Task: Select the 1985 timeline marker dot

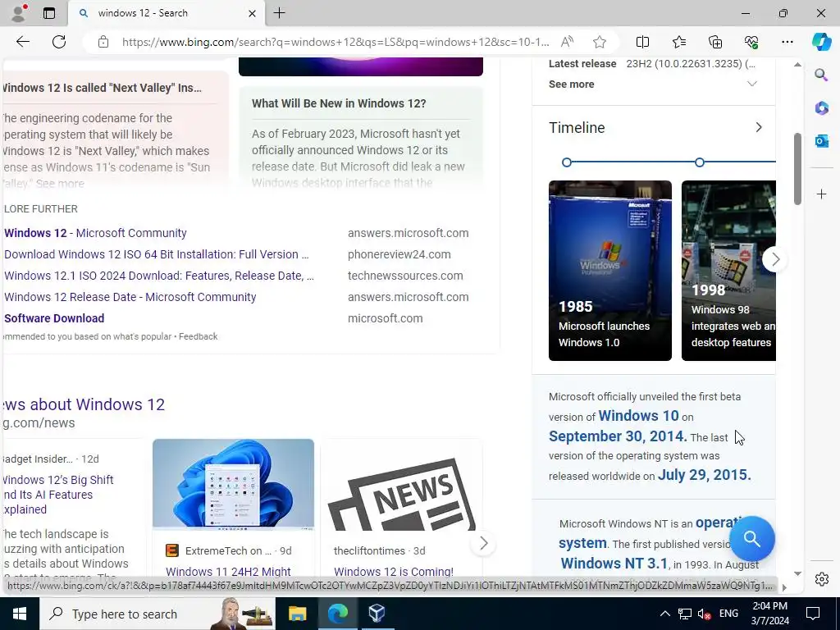Action: (x=566, y=162)
